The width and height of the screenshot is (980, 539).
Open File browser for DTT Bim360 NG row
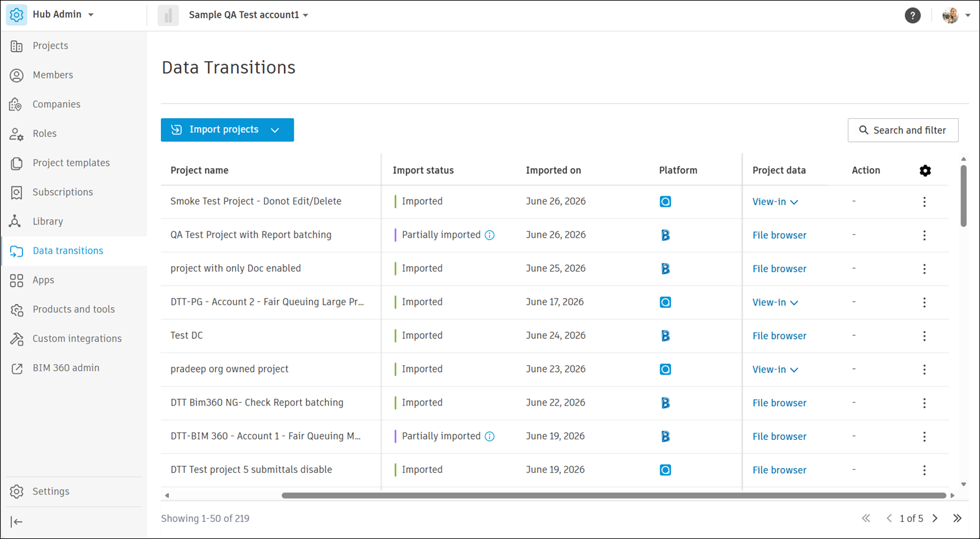pyautogui.click(x=779, y=403)
